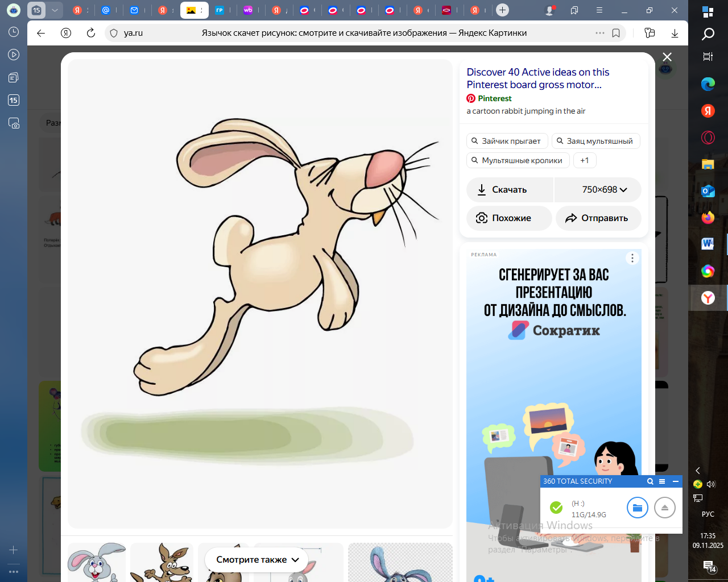Open the blue folder in 360 Total Security

[637, 508]
